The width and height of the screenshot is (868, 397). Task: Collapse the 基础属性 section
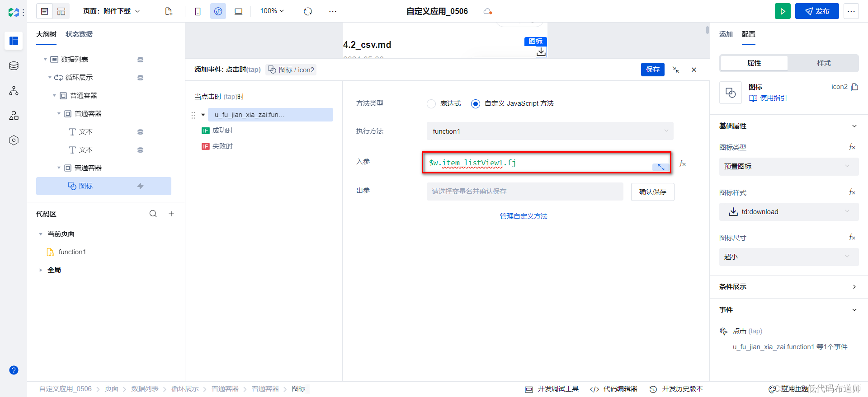(x=854, y=126)
